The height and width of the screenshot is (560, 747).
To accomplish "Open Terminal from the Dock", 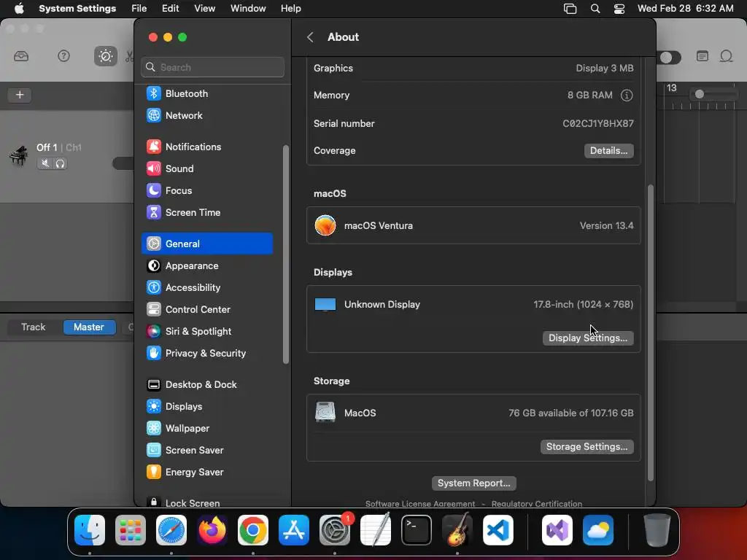I will 417,530.
